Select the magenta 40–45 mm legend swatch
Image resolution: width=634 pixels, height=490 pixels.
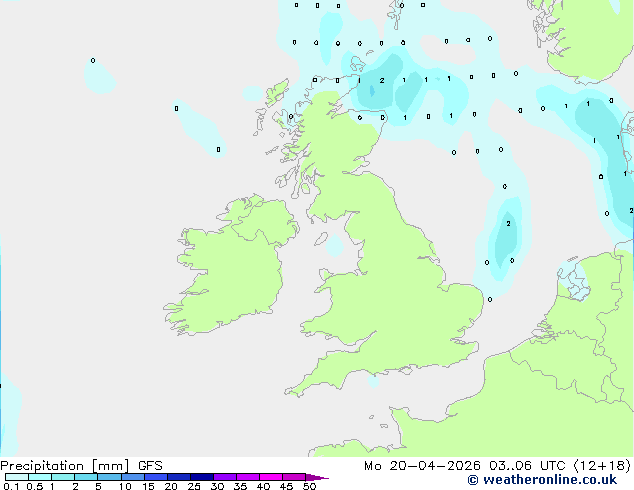pos(271,477)
